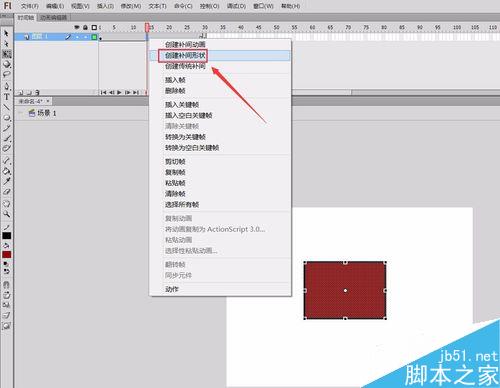Click the black and white colors icon
This screenshot has width=500, height=388.
point(6,264)
